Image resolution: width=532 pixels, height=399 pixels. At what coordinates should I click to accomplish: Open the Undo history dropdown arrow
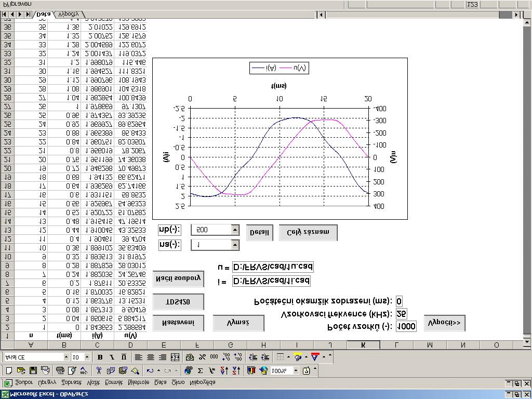pos(158,370)
